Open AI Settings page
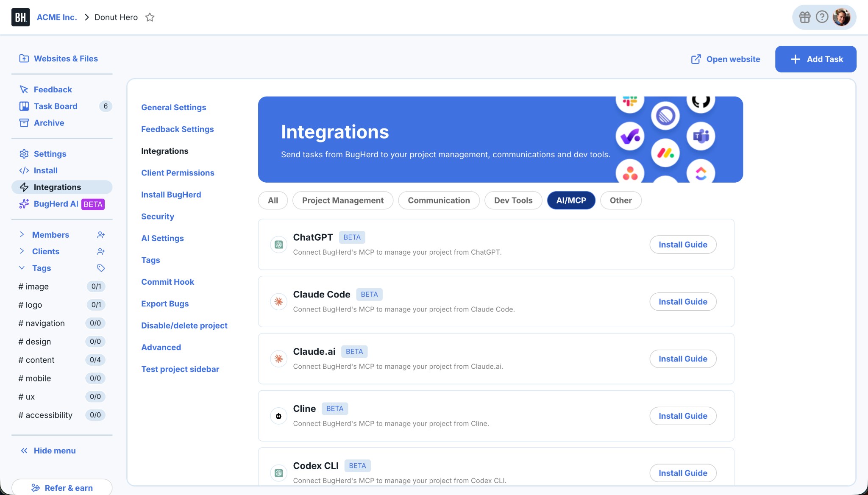The image size is (868, 495). coord(162,238)
